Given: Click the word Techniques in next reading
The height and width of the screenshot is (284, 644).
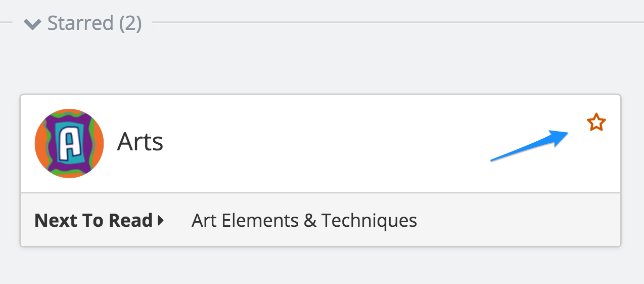Looking at the screenshot, I should (369, 220).
